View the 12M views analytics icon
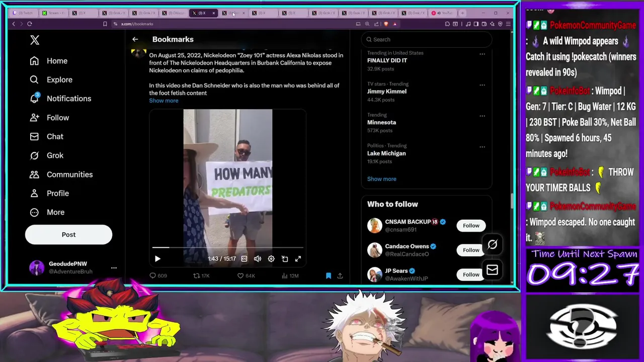644x362 pixels. coord(285,276)
